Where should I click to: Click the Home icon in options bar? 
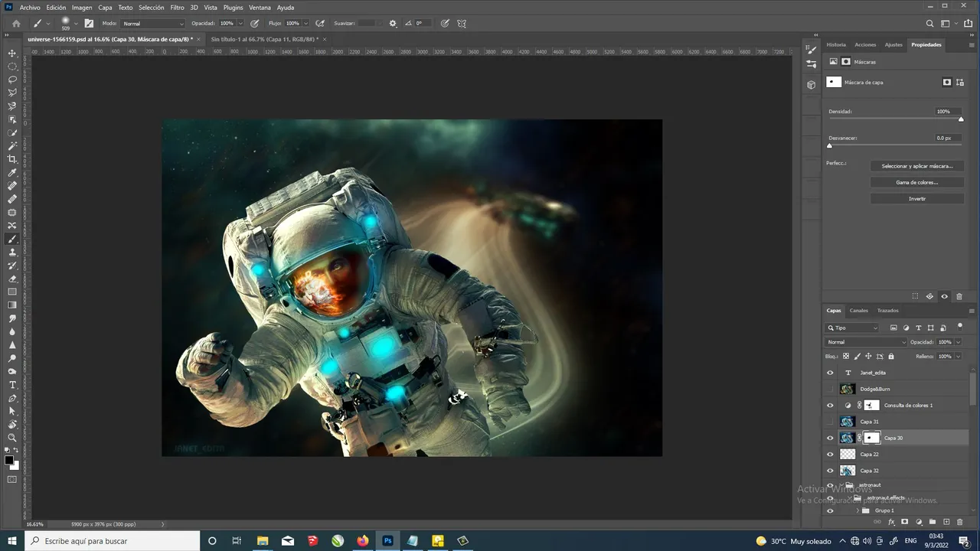coord(16,23)
